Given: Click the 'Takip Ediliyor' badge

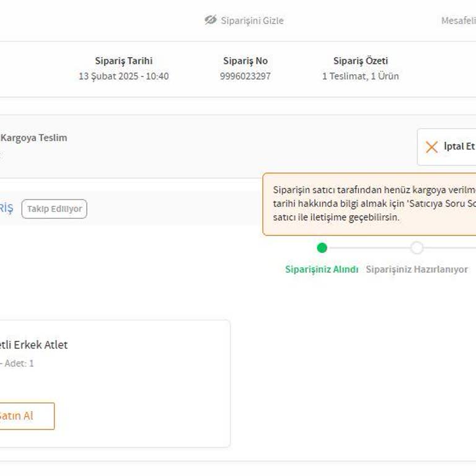Looking at the screenshot, I should 55,209.
